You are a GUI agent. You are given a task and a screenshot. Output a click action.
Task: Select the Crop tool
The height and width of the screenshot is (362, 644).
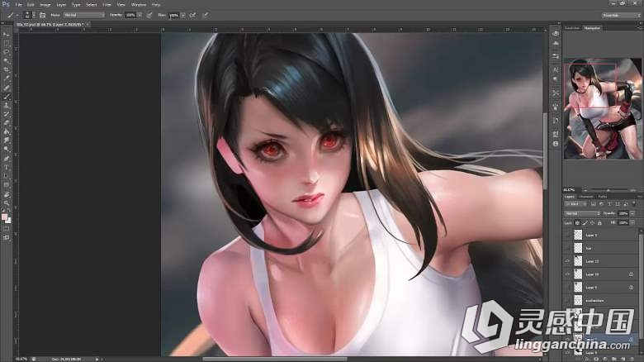pos(6,70)
